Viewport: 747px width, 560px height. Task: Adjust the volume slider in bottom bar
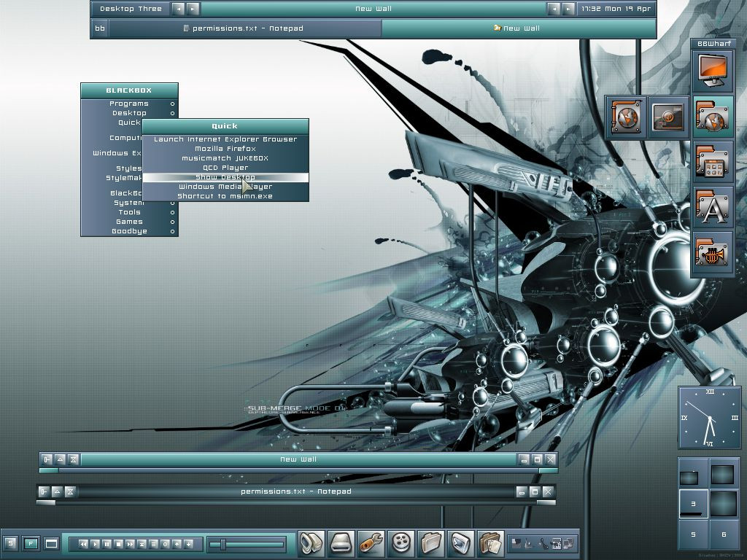pyautogui.click(x=223, y=544)
